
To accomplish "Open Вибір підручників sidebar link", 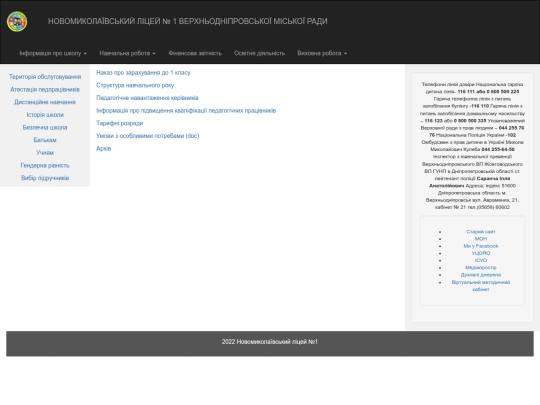I will coord(45,178).
